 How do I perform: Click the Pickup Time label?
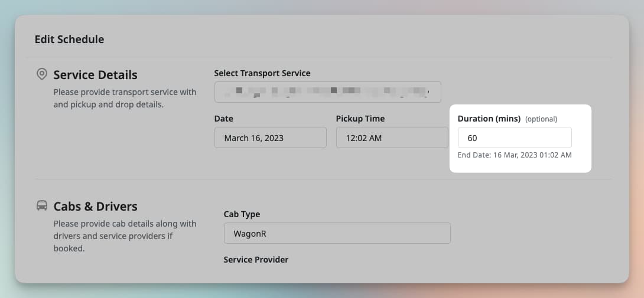(x=360, y=119)
